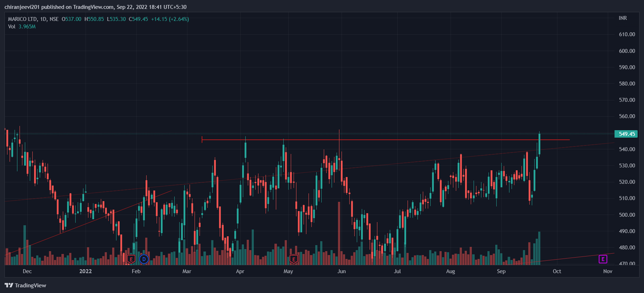Click the 600.00 price axis label
644x293 pixels.
[627, 51]
